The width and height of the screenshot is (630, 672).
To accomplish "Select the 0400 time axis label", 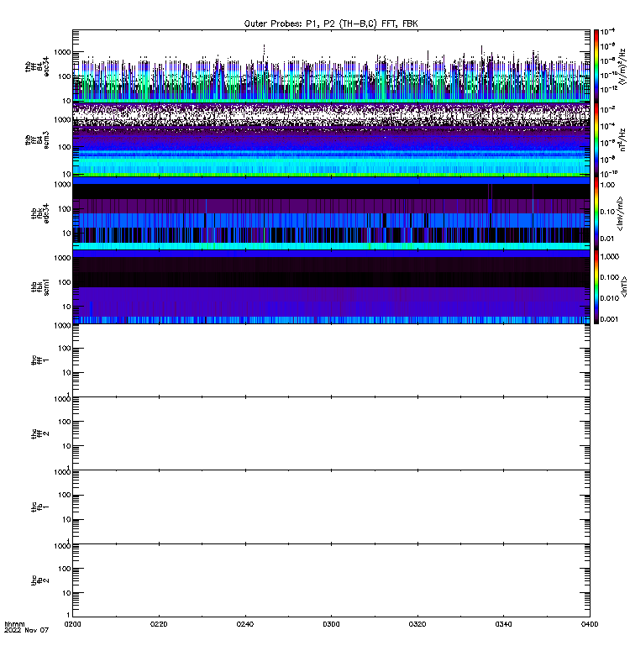I will [x=590, y=624].
